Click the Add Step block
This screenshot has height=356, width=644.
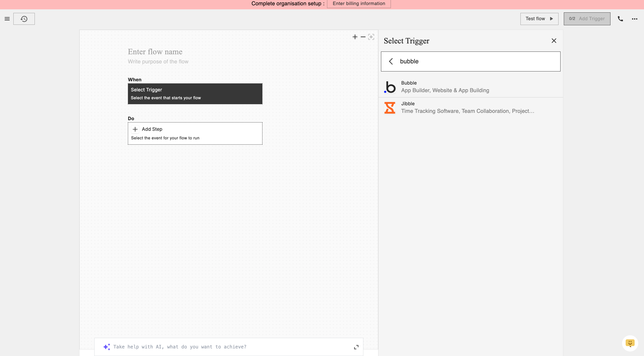tap(195, 133)
